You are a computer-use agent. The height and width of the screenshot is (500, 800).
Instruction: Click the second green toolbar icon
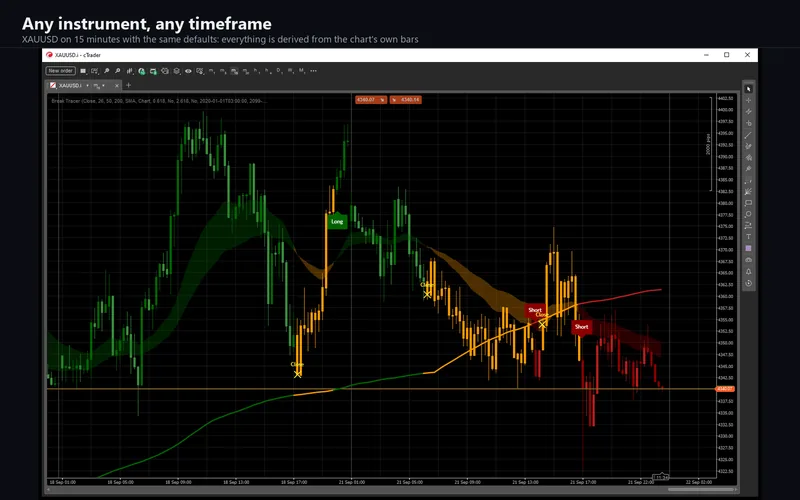pos(153,71)
